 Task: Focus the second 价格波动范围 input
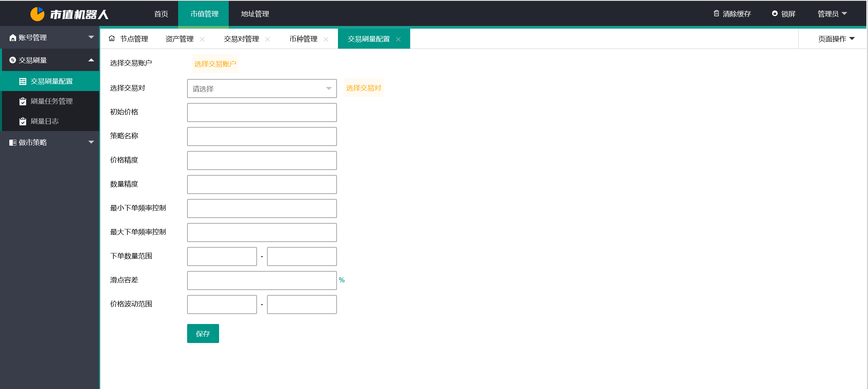302,304
